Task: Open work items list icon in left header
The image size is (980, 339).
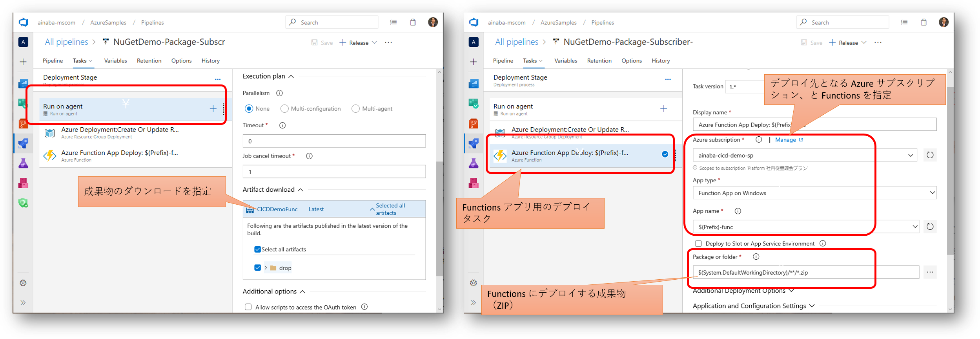Action: [x=393, y=22]
